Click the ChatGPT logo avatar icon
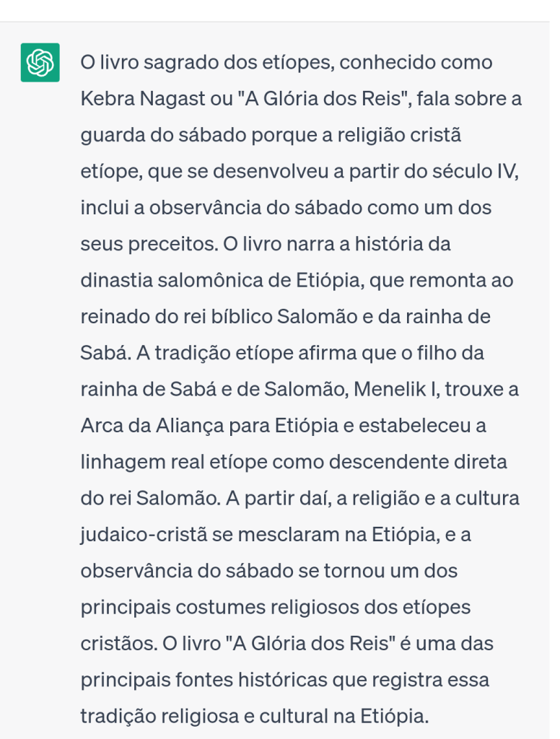Image resolution: width=560 pixels, height=739 pixels. [40, 63]
